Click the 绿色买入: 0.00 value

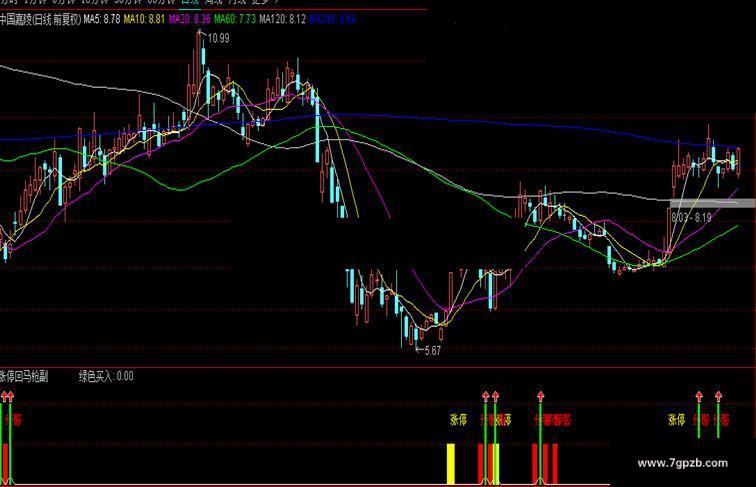tap(106, 377)
